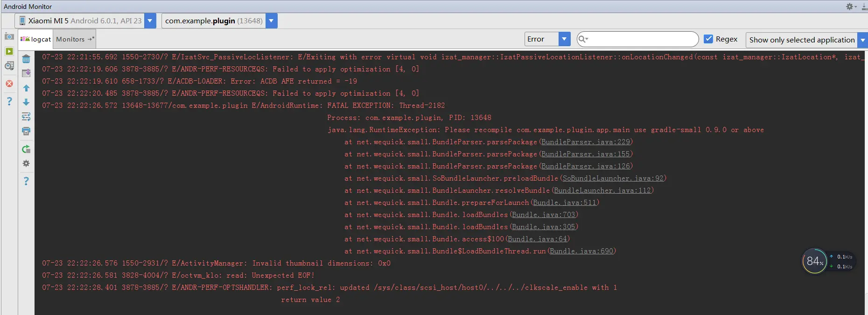The width and height of the screenshot is (868, 315).
Task: Click the octvm_klo Unexpected EOF log line
Action: click(178, 275)
